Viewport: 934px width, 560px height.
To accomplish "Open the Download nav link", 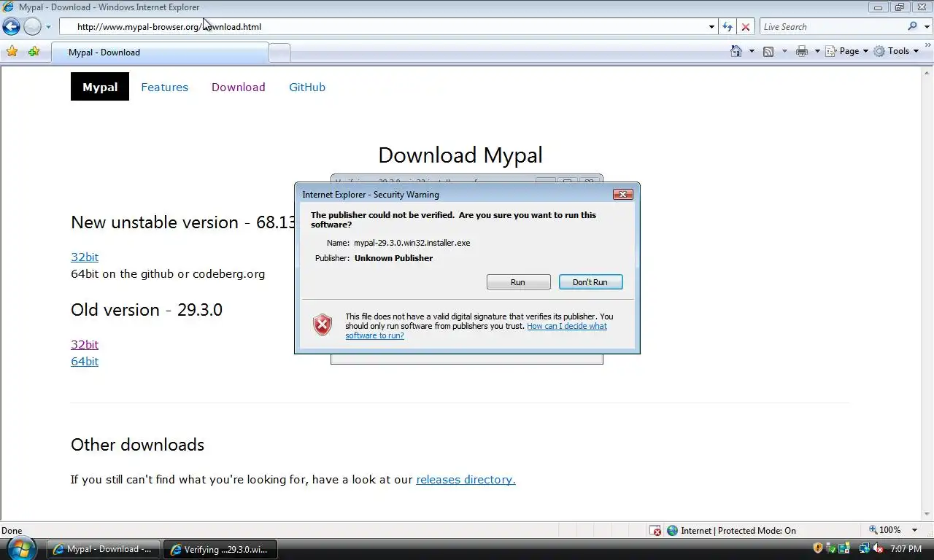I will click(x=238, y=87).
